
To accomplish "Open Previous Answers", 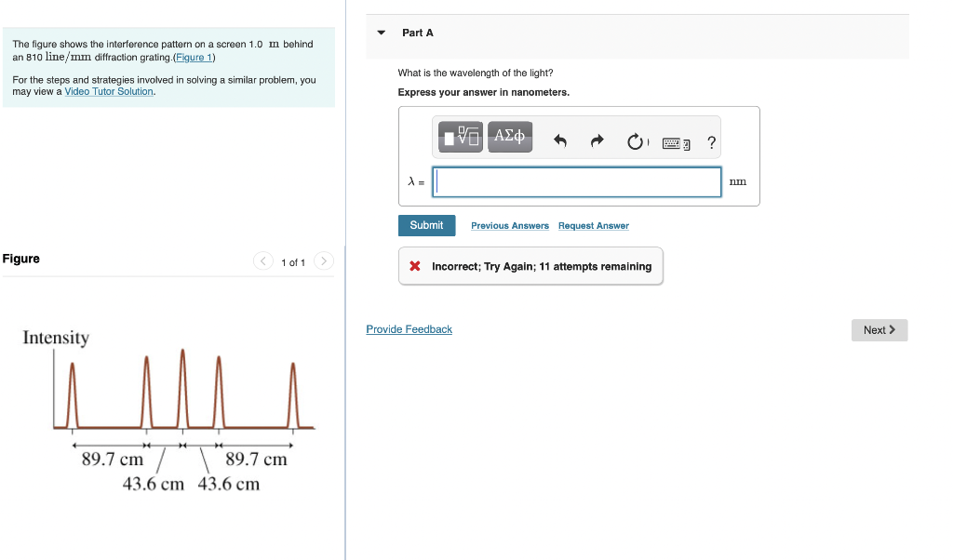I will point(509,225).
